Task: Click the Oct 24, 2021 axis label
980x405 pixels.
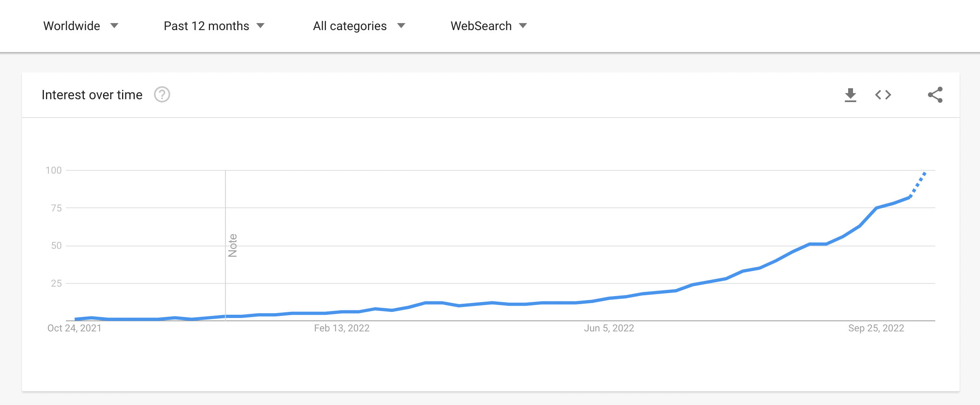Action: pyautogui.click(x=74, y=328)
